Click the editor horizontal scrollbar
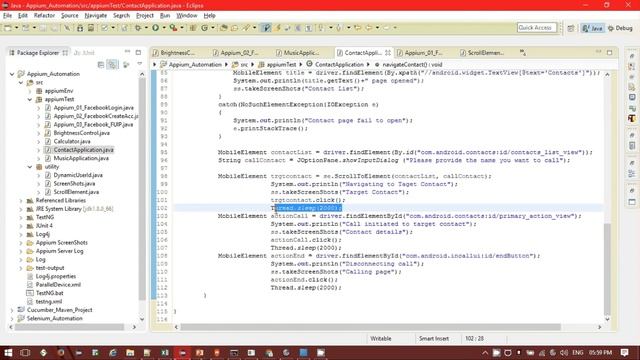The width and height of the screenshot is (640, 360). coord(371,327)
